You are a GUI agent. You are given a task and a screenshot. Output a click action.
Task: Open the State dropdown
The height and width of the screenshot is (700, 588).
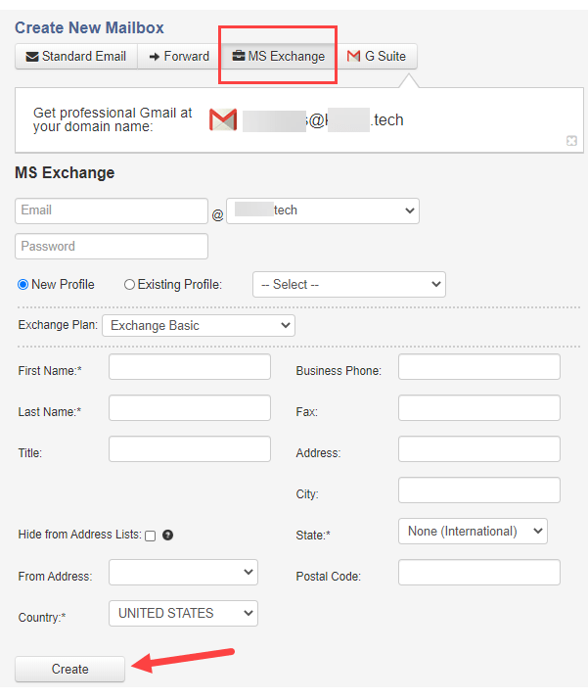click(473, 531)
